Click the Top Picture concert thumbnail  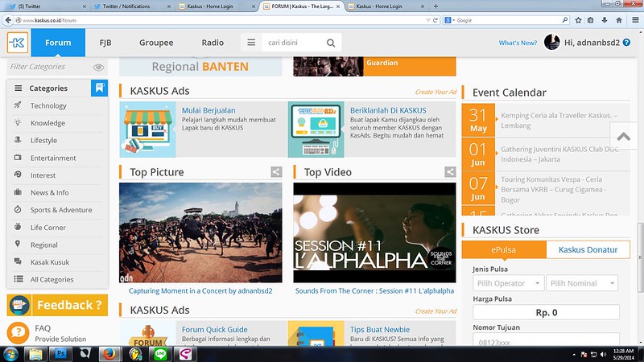tap(200, 232)
